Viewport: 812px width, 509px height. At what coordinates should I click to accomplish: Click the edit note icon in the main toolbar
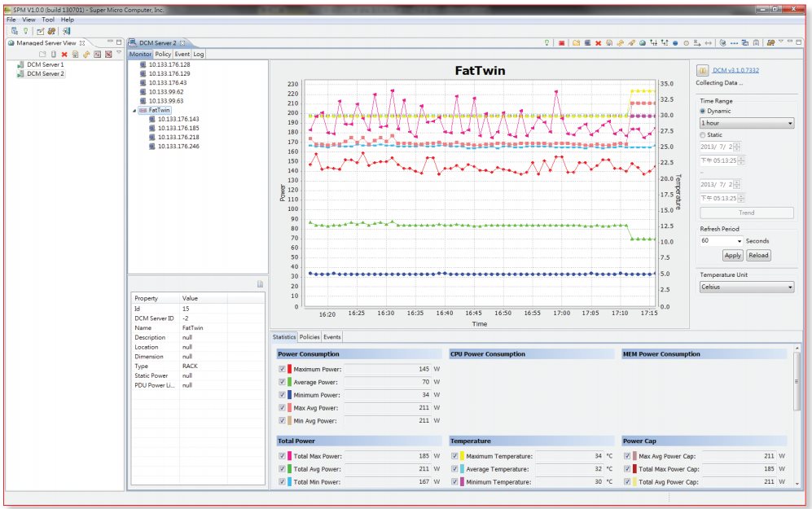tap(41, 31)
